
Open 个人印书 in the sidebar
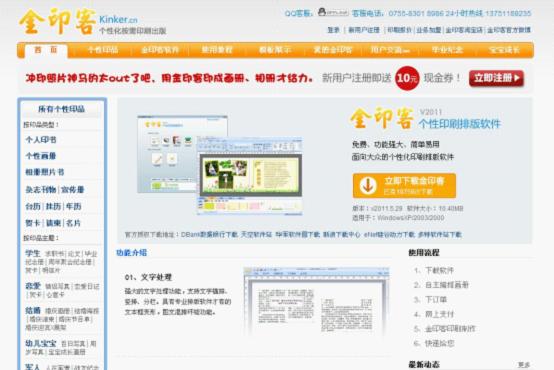(41, 140)
